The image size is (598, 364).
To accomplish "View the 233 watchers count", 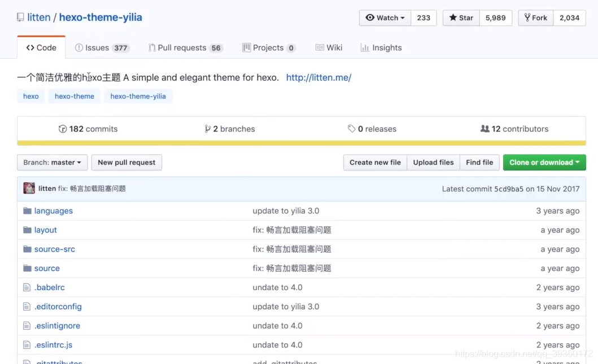I will [424, 18].
